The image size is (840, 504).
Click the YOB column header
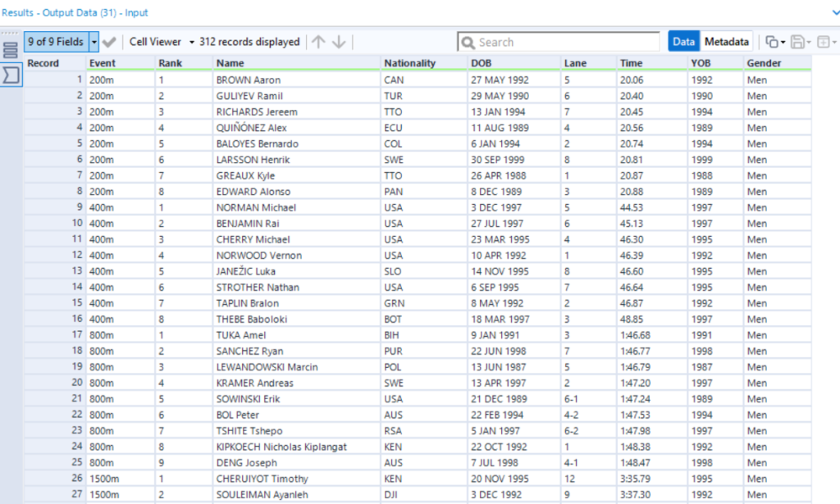pos(715,63)
